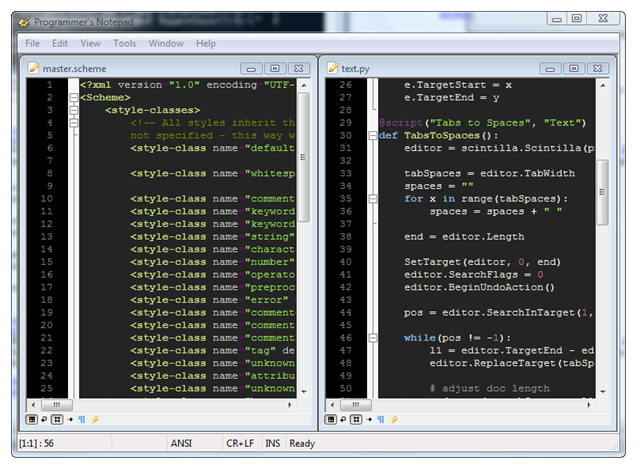Image resolution: width=640 pixels, height=472 pixels.
Task: Close the master.scheme document window
Action: pyautogui.click(x=299, y=68)
